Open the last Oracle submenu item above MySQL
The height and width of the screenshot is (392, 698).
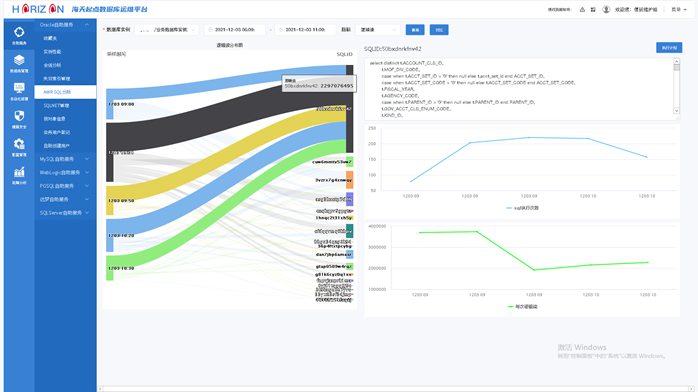click(x=65, y=145)
